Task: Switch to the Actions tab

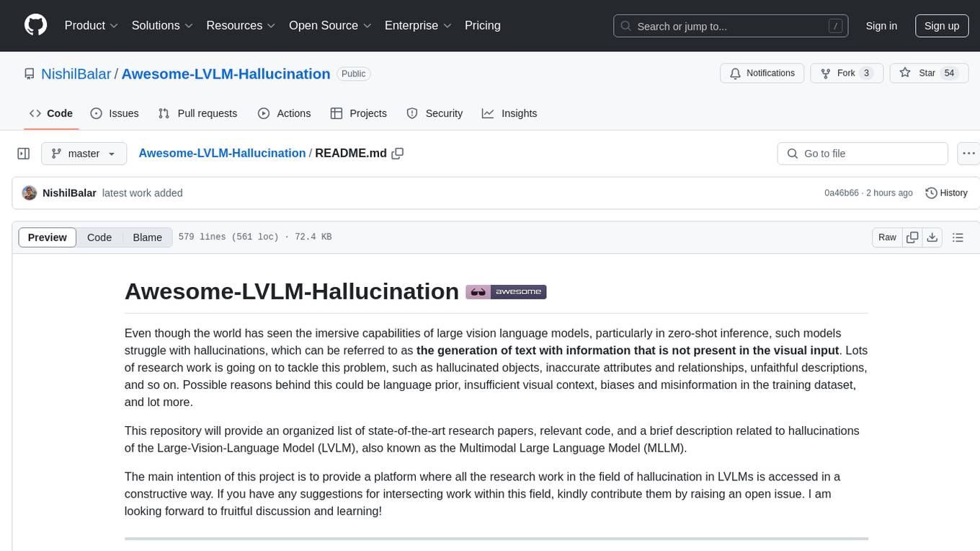Action: tap(284, 113)
